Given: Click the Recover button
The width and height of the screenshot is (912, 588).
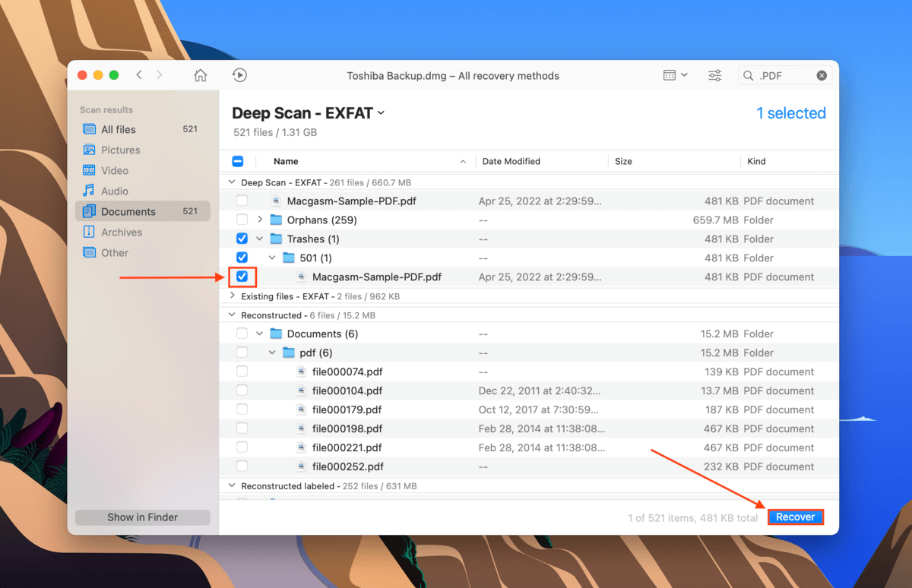Looking at the screenshot, I should pos(795,517).
